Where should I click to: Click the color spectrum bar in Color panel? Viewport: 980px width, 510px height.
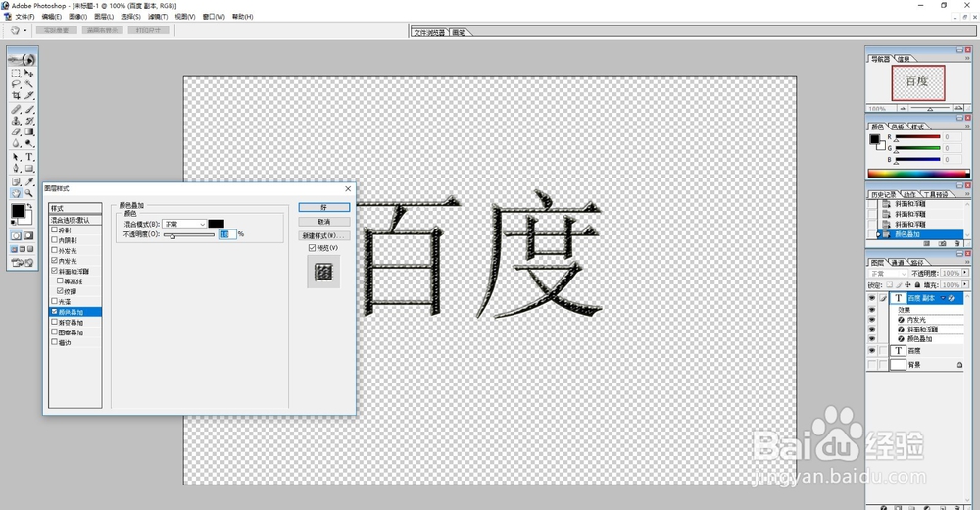coord(919,174)
